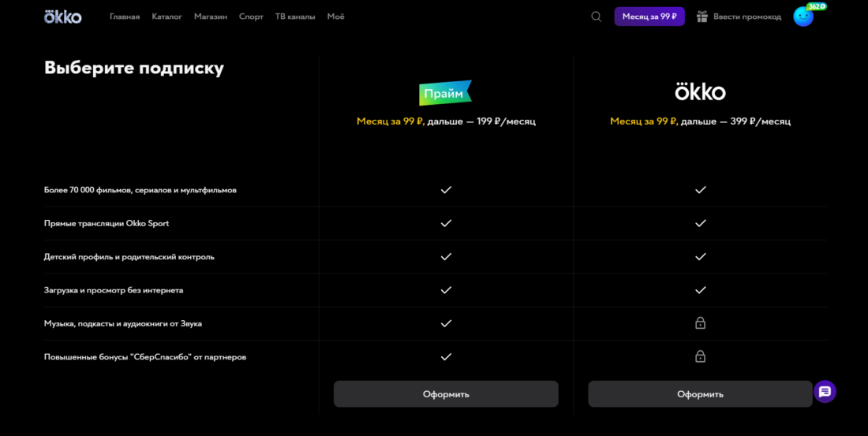This screenshot has width=868, height=436.
Task: Click the gift icon beside promo code
Action: pyautogui.click(x=702, y=17)
